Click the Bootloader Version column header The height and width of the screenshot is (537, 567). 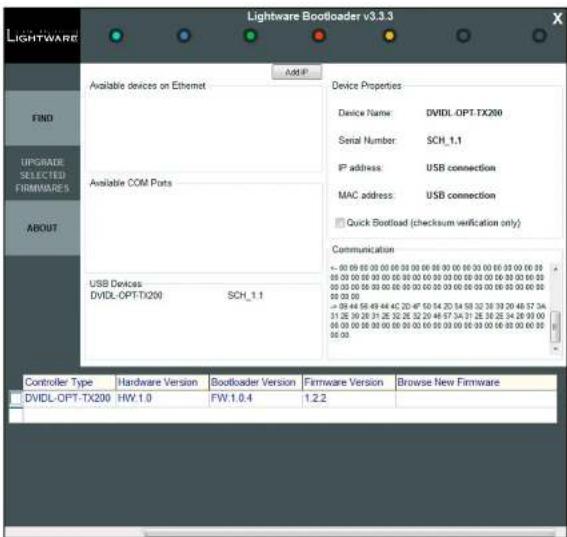[256, 382]
